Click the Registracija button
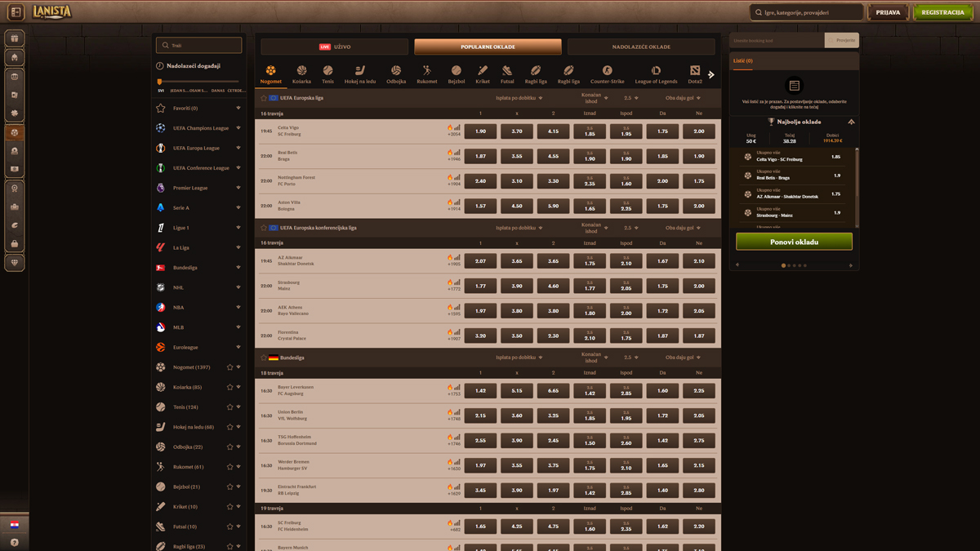Screen dimensions: 980x551 pyautogui.click(x=942, y=12)
